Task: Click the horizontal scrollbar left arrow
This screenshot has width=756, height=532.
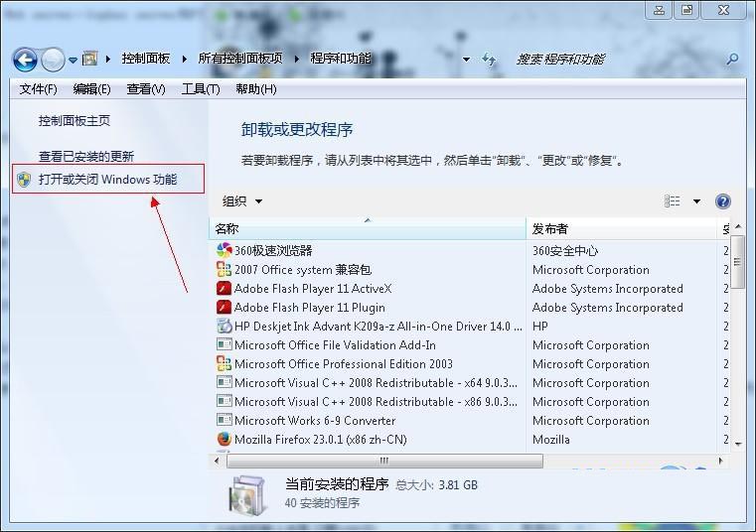Action: pyautogui.click(x=217, y=461)
